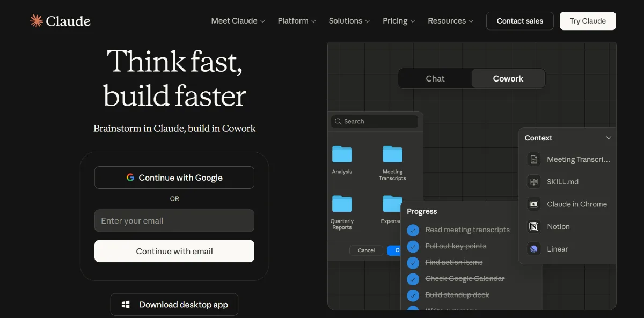
Task: Click the 'SKILL.md' text in Context
Action: point(562,182)
